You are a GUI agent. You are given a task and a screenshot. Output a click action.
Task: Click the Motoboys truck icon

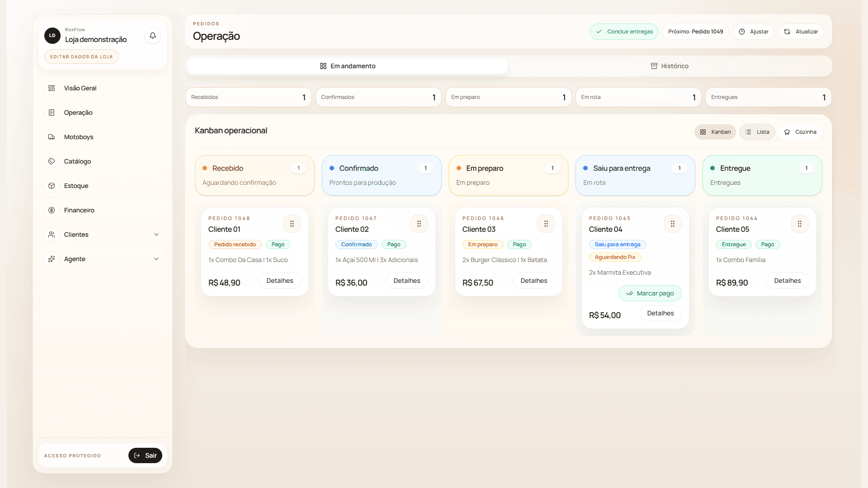pos(52,137)
